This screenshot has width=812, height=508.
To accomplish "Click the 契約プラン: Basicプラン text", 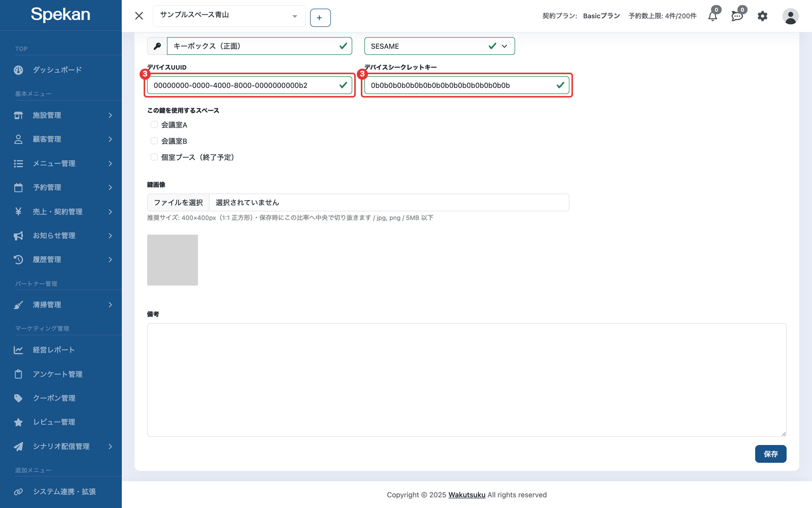I will tap(581, 16).
